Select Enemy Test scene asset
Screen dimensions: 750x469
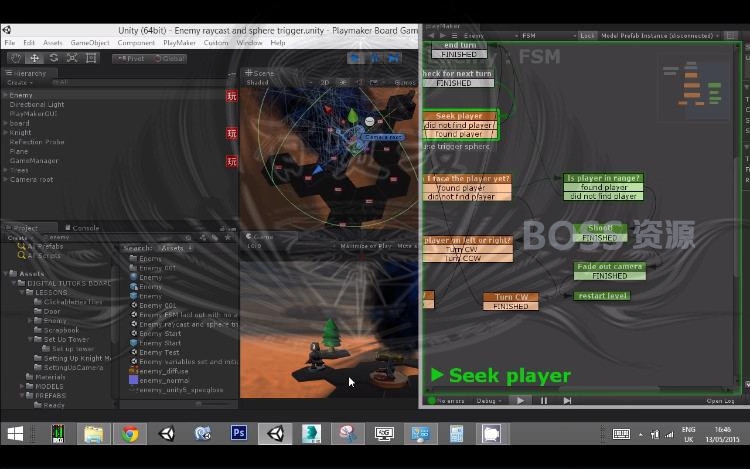[154, 352]
